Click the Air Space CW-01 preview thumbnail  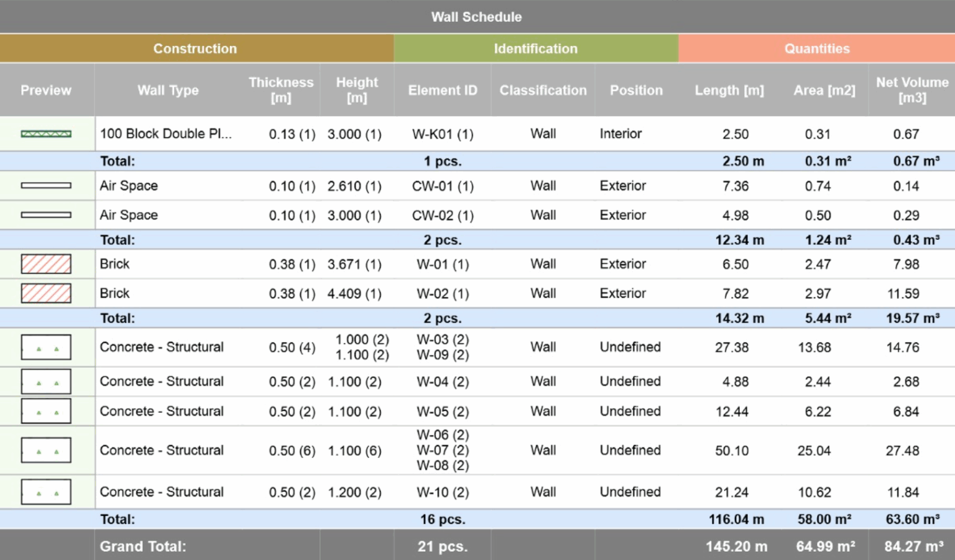click(x=46, y=185)
